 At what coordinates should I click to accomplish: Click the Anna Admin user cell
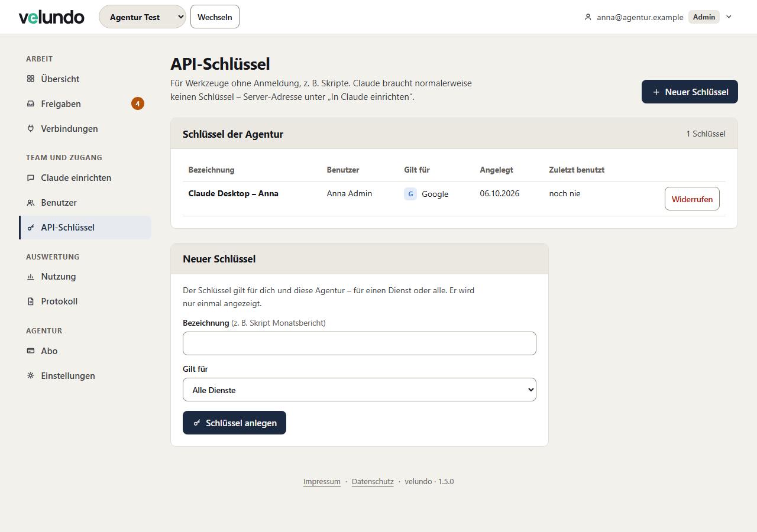pos(350,193)
